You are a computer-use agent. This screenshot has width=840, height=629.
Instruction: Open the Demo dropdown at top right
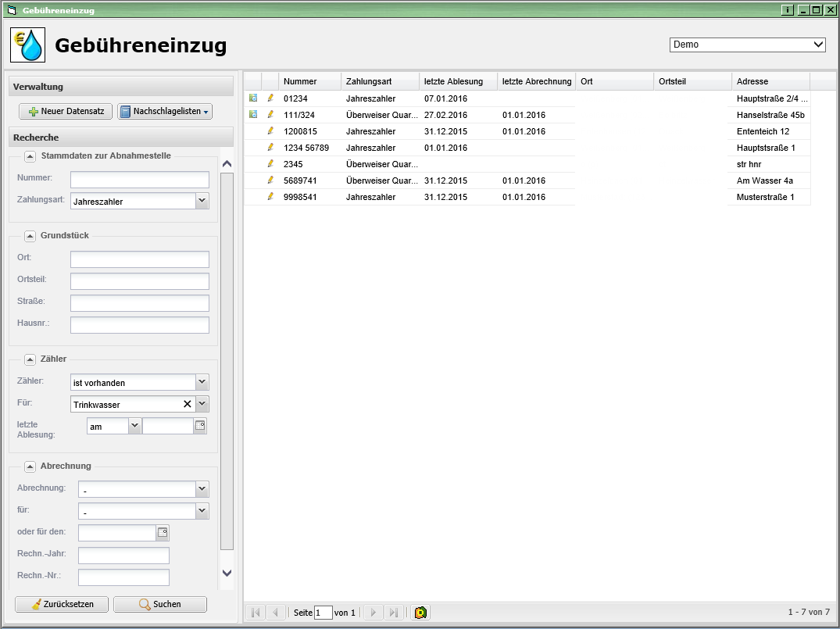click(x=818, y=45)
